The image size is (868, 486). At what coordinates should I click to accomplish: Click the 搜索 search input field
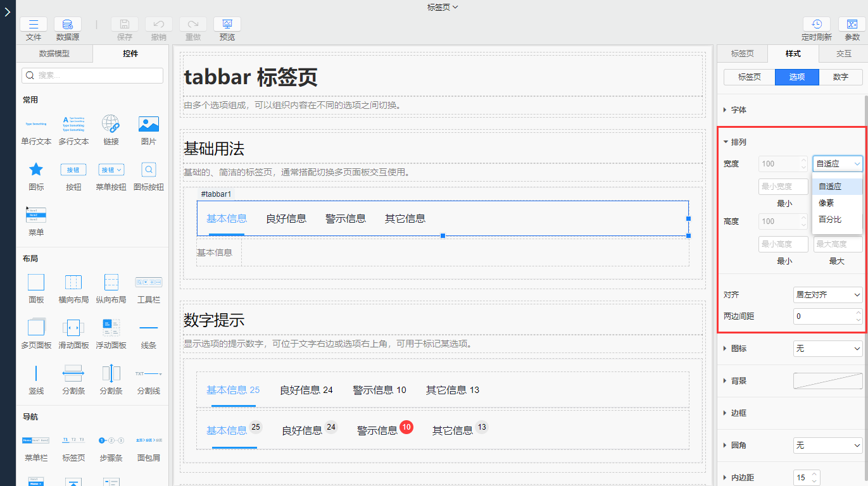coord(92,75)
